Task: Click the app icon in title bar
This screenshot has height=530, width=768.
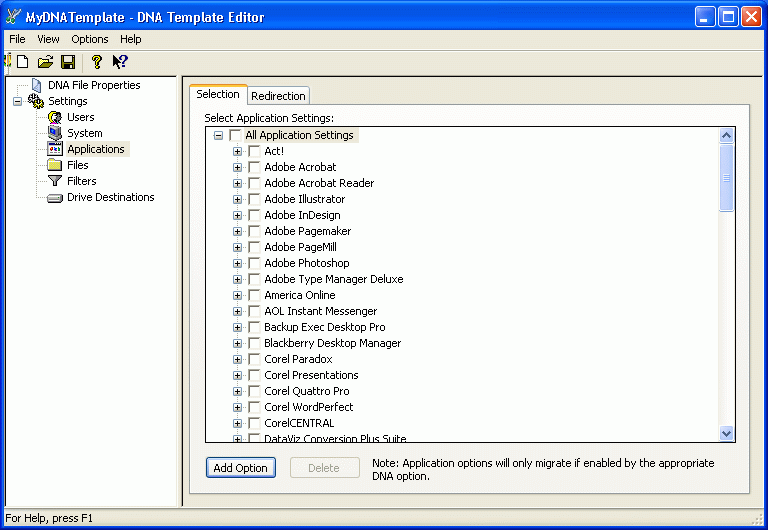Action: pos(13,17)
